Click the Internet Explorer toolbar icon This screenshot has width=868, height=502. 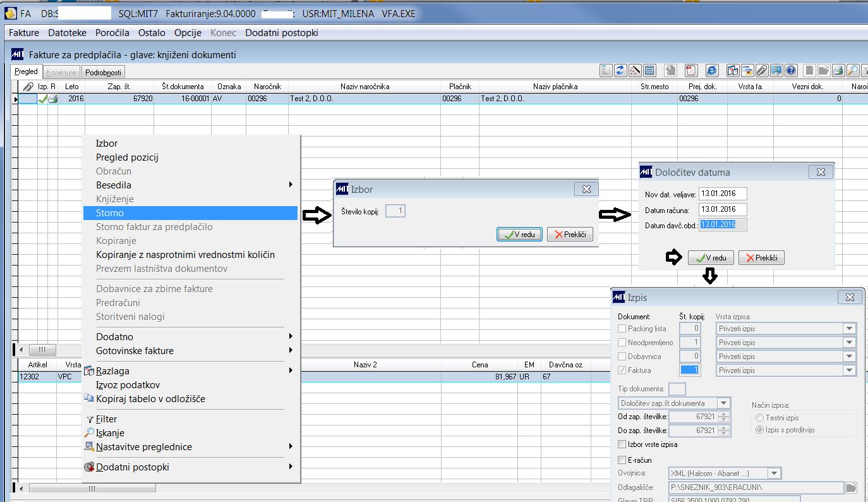[x=712, y=70]
